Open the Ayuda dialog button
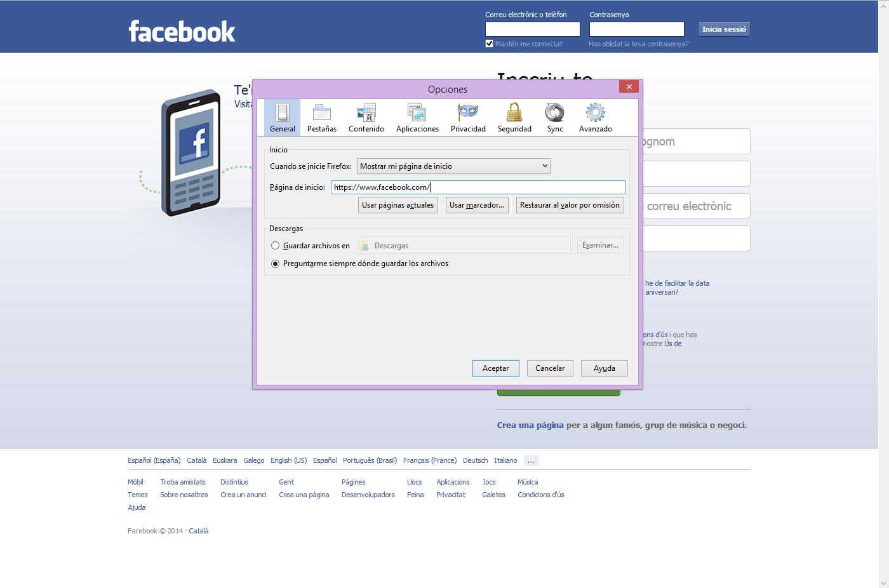This screenshot has width=889, height=588. (x=604, y=368)
